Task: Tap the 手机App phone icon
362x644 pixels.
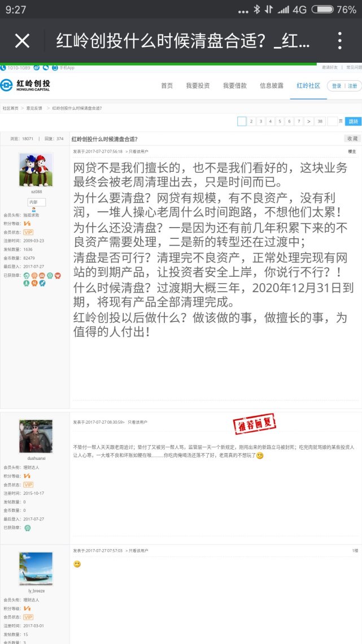Action: pyautogui.click(x=55, y=67)
